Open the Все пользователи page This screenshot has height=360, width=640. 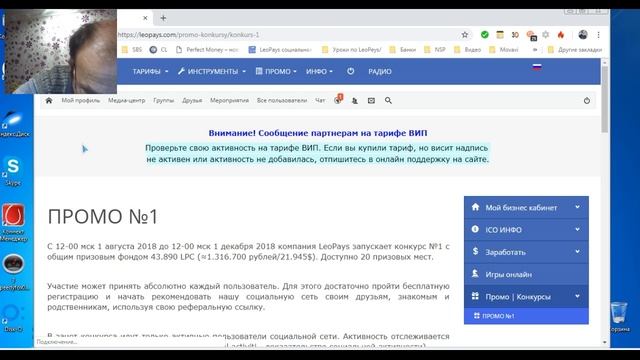[282, 100]
